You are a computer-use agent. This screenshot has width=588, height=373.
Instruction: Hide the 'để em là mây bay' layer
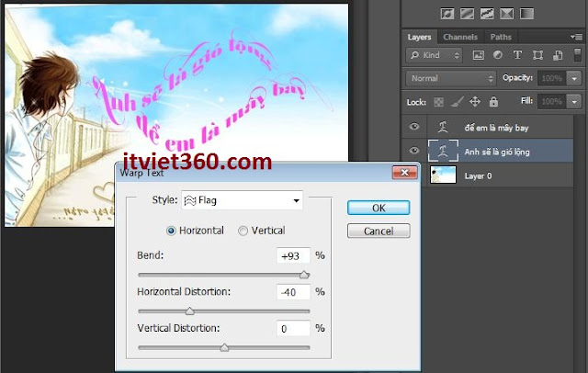(414, 126)
